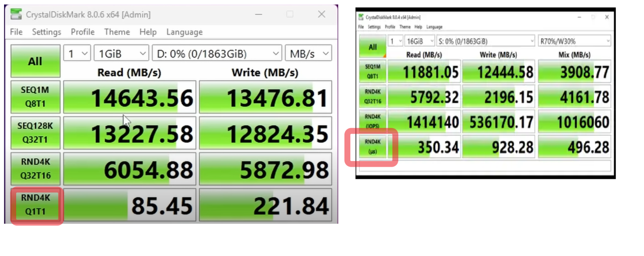Click the 2196.15 write result
This screenshot has height=256, width=644.
point(499,96)
